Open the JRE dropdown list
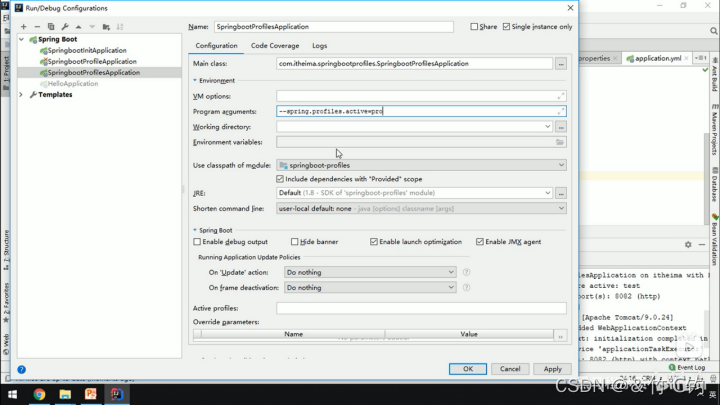Image resolution: width=720 pixels, height=405 pixels. pyautogui.click(x=547, y=193)
